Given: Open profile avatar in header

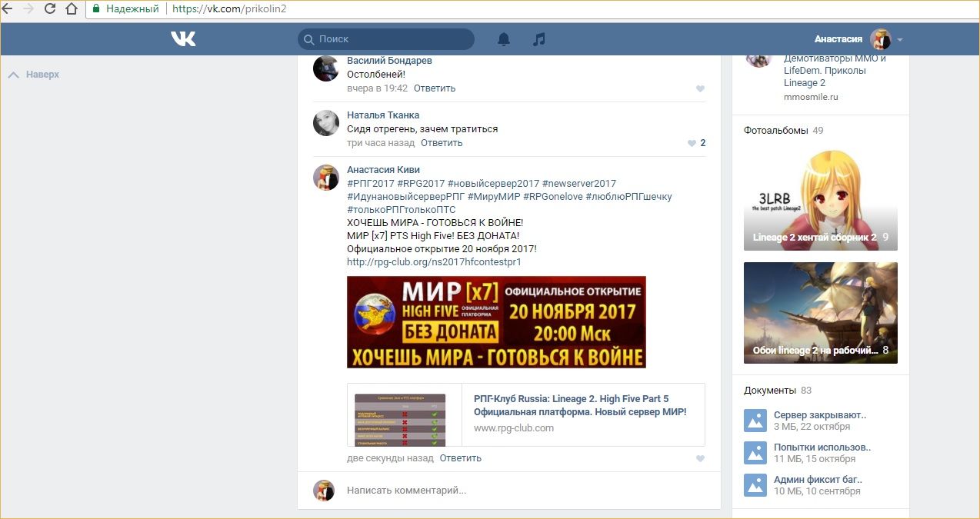Looking at the screenshot, I should click(x=880, y=39).
